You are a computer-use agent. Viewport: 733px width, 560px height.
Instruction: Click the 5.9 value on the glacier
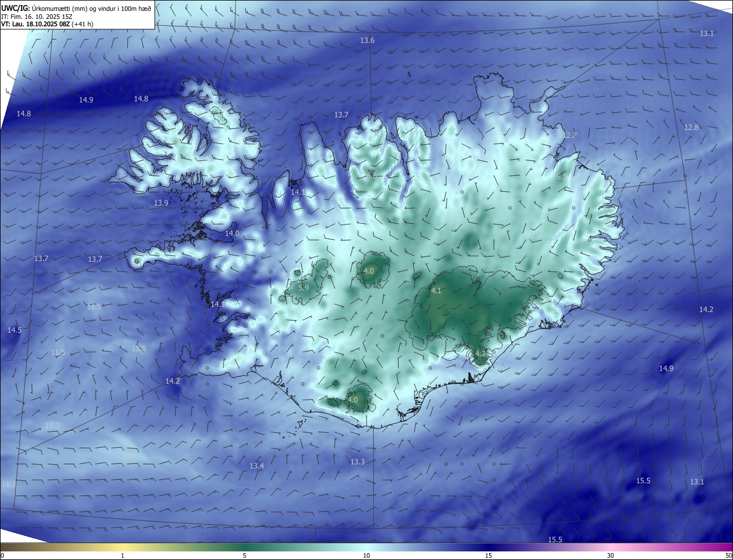304,287
